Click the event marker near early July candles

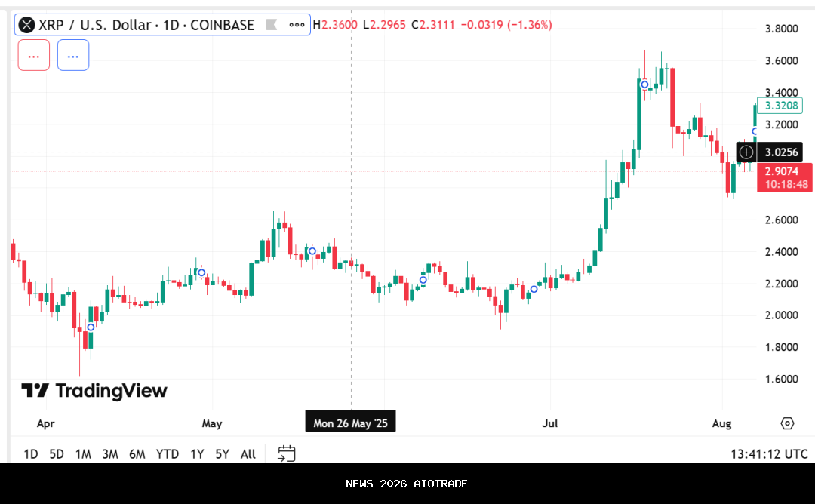(x=534, y=289)
